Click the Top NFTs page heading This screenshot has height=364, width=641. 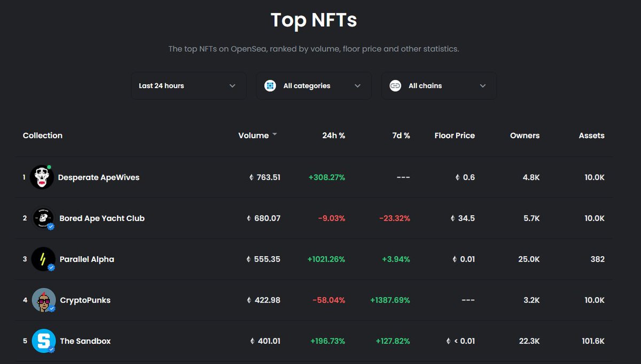(x=314, y=20)
